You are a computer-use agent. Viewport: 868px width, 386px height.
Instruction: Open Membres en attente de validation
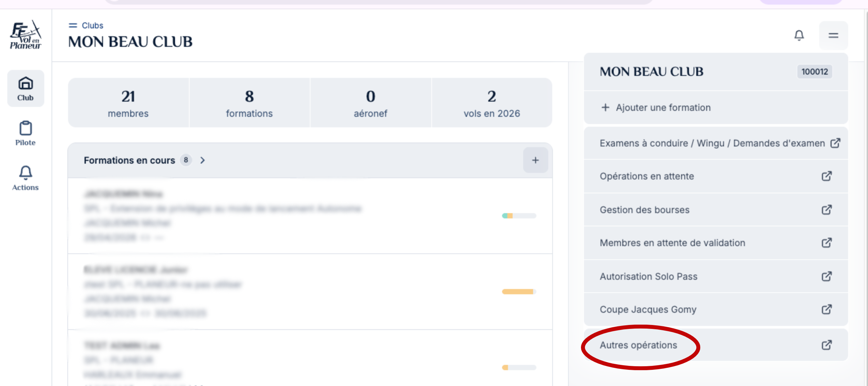[x=716, y=243]
